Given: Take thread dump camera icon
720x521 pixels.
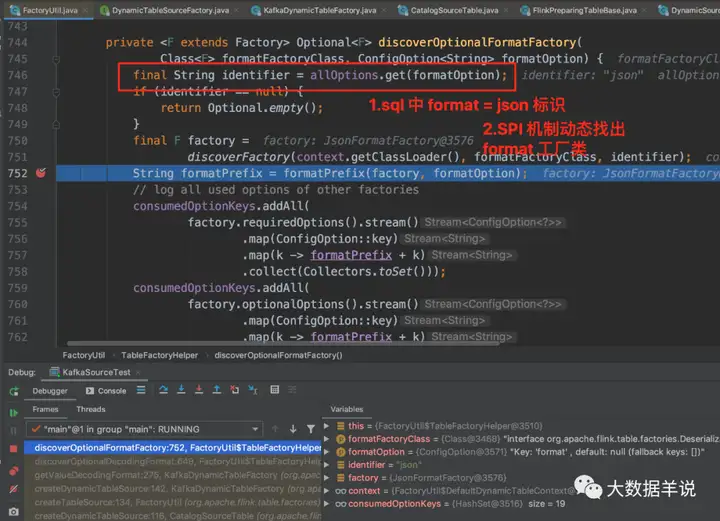Looking at the screenshot, I should 14,511.
